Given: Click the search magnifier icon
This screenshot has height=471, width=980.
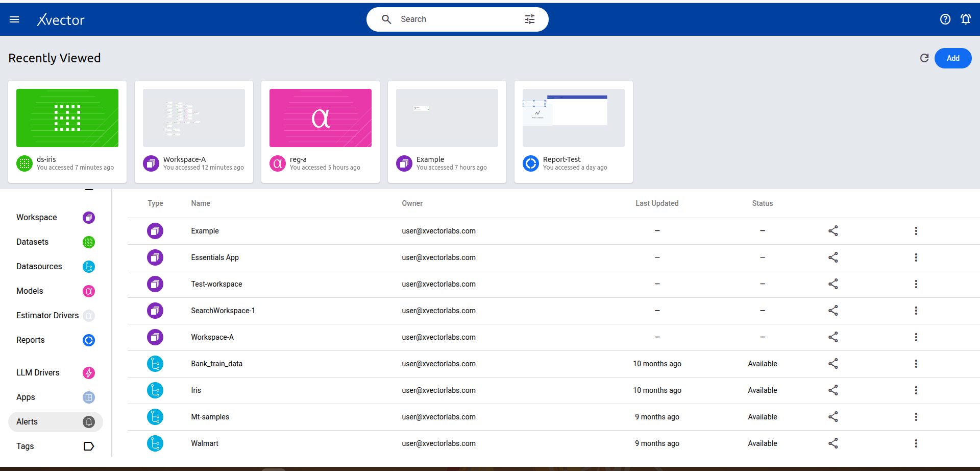Looking at the screenshot, I should [x=387, y=19].
